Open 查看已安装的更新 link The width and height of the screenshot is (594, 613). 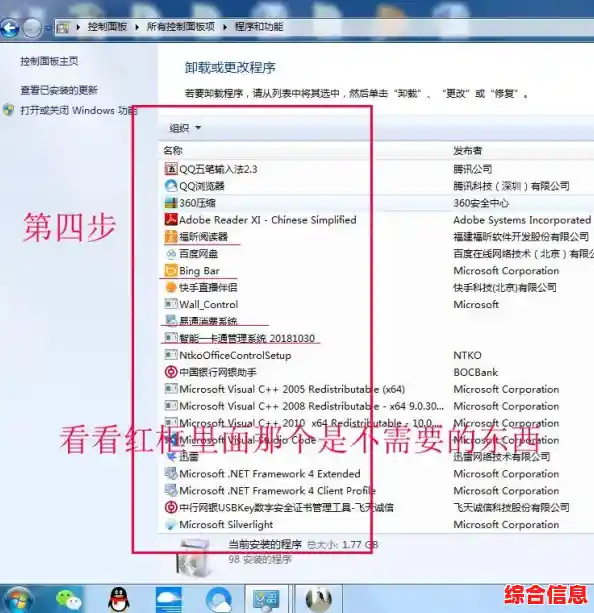pos(59,90)
